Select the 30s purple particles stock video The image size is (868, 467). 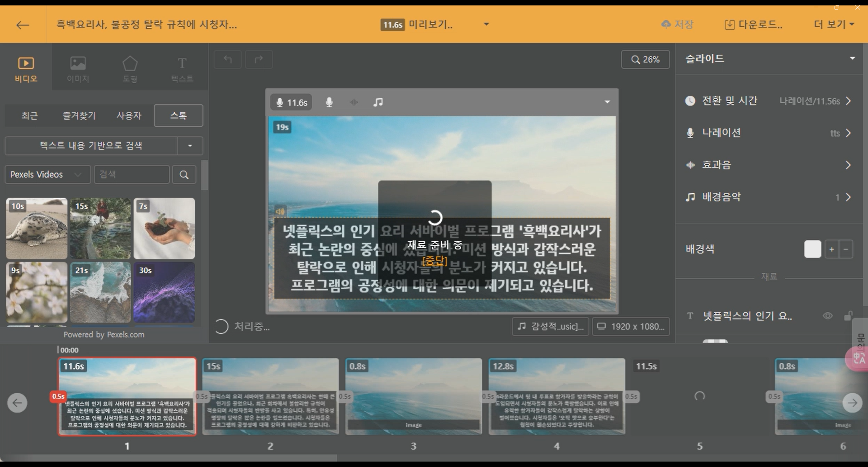click(164, 292)
